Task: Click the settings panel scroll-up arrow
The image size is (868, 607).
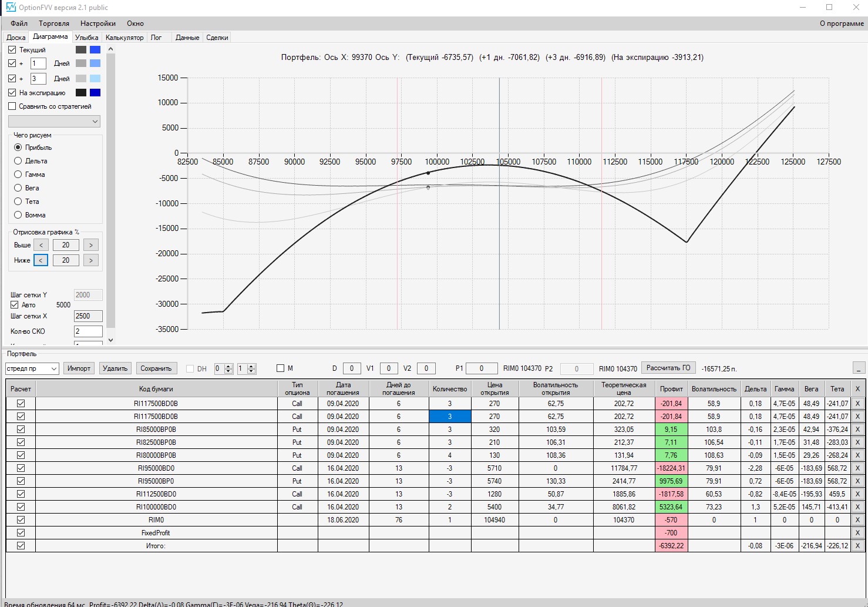Action: click(110, 49)
